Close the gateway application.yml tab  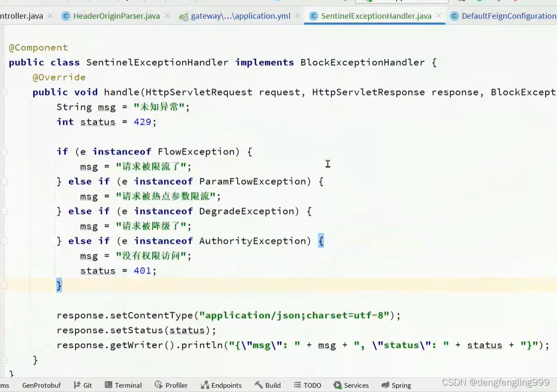(298, 16)
